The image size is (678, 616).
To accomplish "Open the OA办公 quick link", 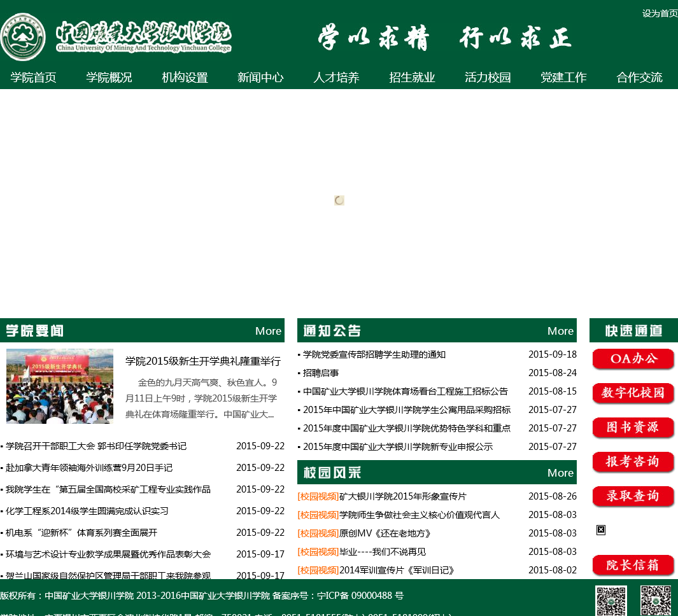I will click(633, 359).
